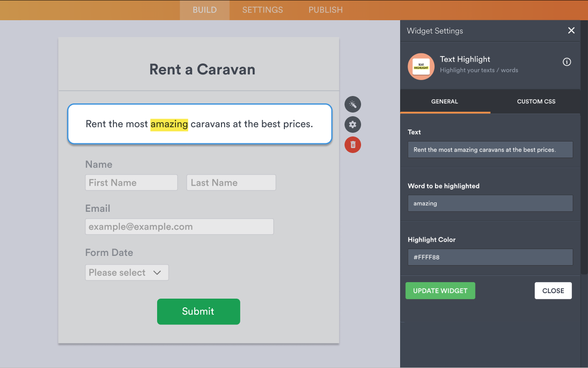This screenshot has height=368, width=588.
Task: Click the UPDATE WIDGET button
Action: click(x=440, y=290)
